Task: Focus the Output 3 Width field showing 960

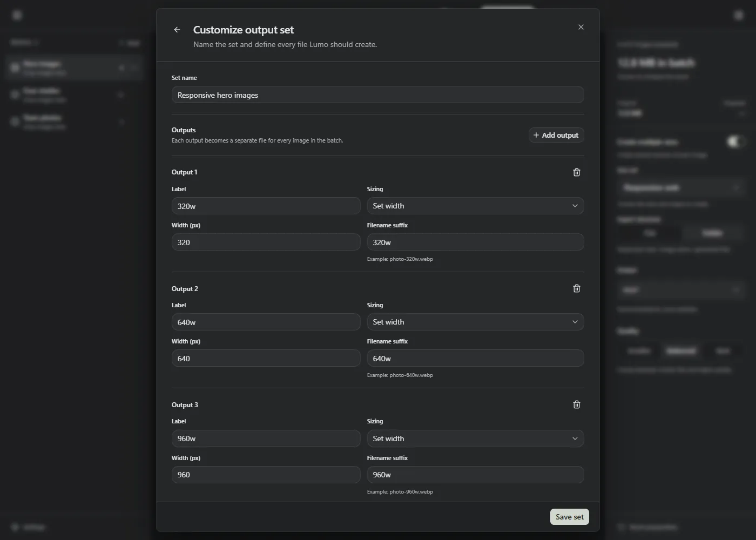Action: 266,475
